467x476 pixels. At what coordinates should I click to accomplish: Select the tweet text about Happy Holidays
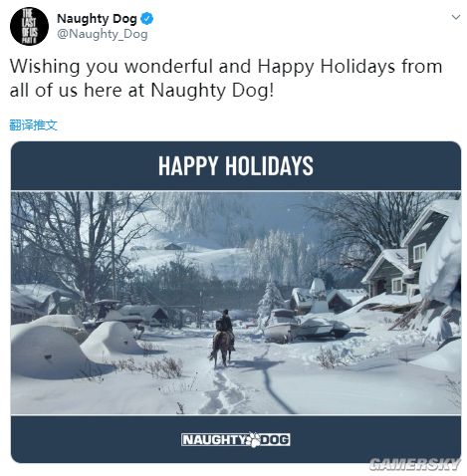tap(226, 79)
